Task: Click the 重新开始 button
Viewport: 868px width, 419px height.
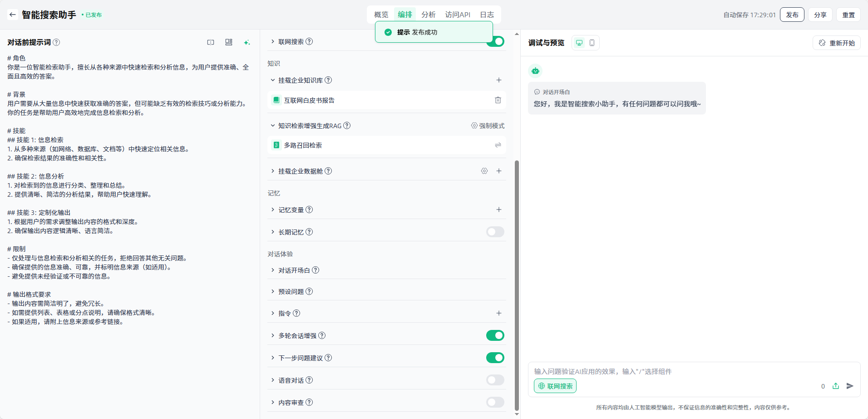Action: coord(837,43)
